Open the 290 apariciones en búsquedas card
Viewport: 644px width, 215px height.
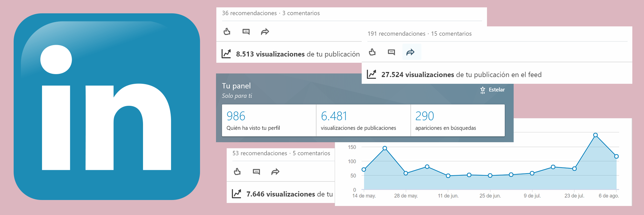tap(458, 121)
